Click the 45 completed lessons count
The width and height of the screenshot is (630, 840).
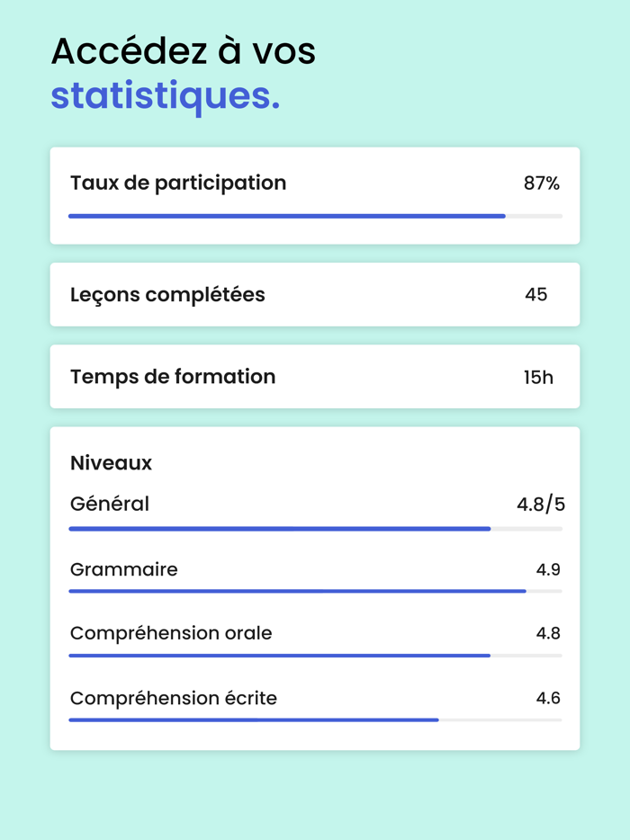pyautogui.click(x=535, y=295)
